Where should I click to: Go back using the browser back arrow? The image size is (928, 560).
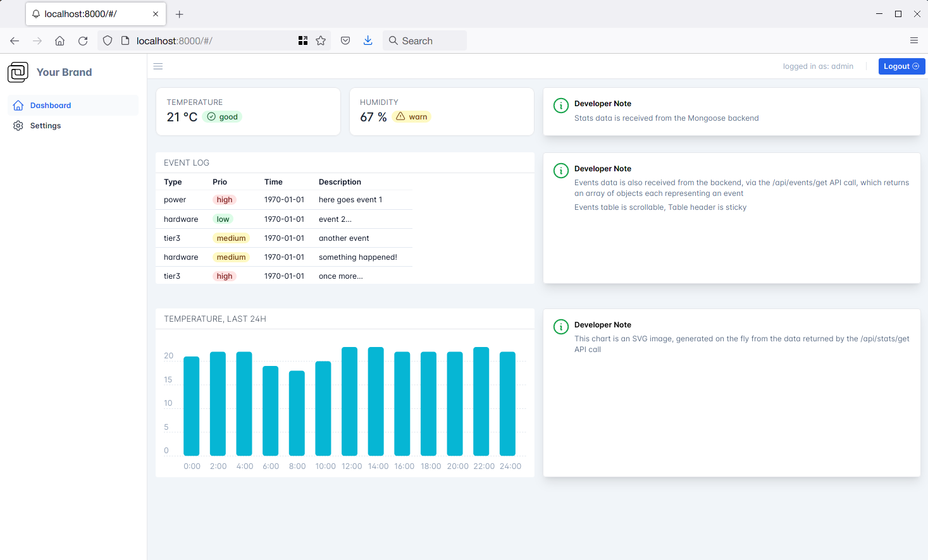pos(15,41)
